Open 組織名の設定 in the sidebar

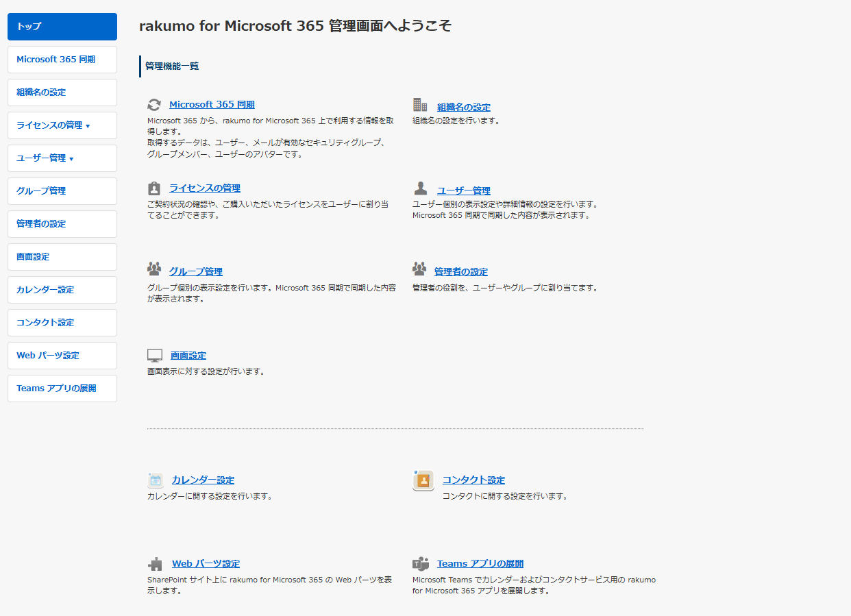tap(62, 93)
